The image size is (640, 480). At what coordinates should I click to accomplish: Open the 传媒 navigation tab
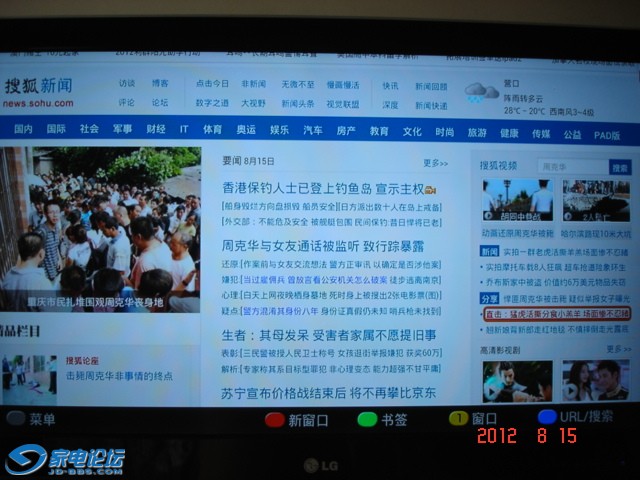[x=541, y=134]
